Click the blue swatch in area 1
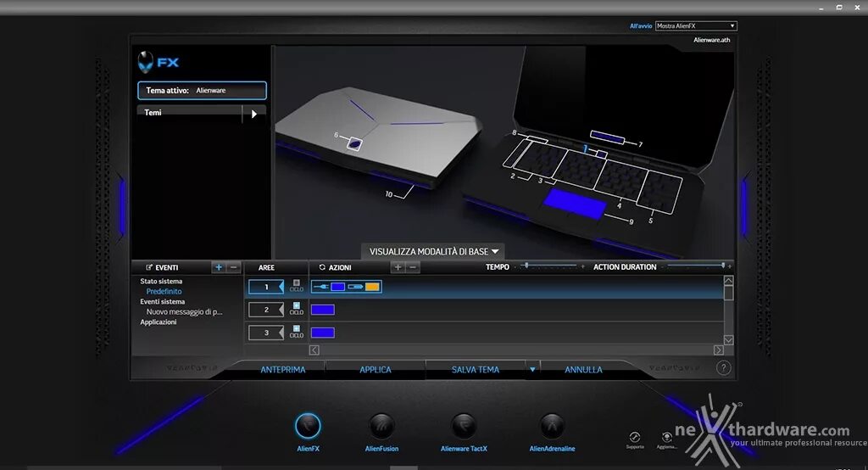The width and height of the screenshot is (868, 470). 337,287
